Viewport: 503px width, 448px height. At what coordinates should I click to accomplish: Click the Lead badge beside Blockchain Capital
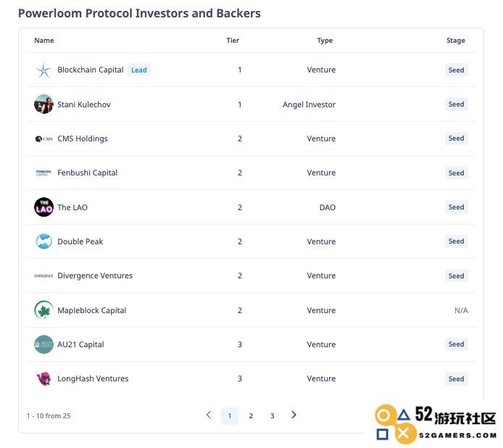click(139, 70)
